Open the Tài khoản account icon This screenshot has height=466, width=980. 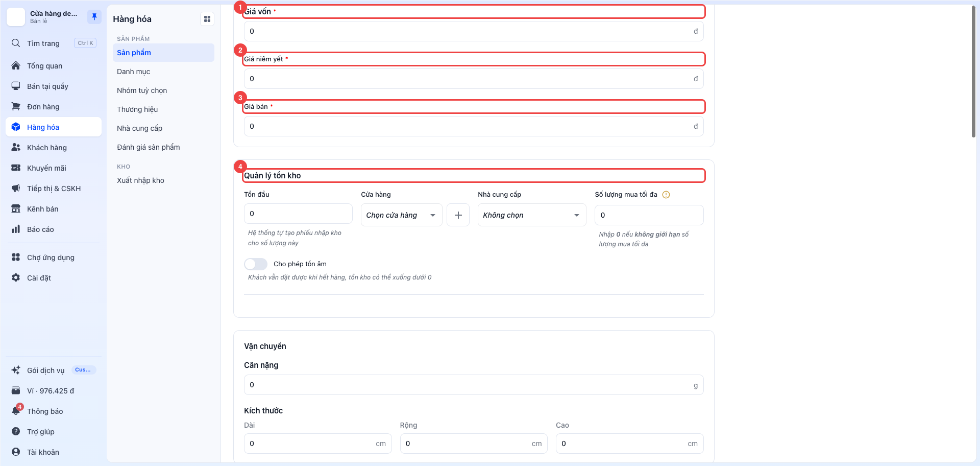(x=16, y=452)
